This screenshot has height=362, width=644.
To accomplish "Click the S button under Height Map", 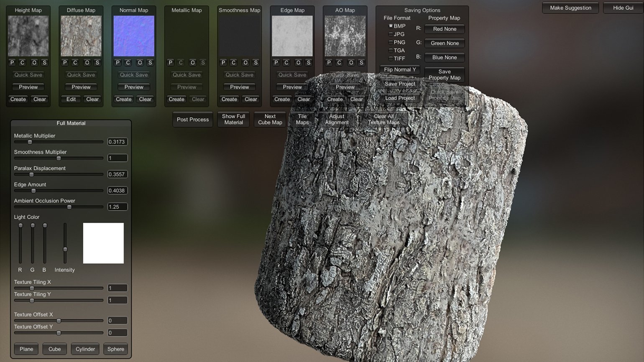I will [x=44, y=63].
